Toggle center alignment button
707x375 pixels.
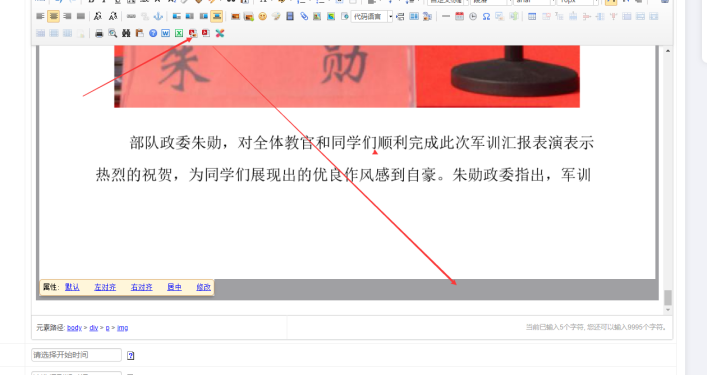(54, 17)
